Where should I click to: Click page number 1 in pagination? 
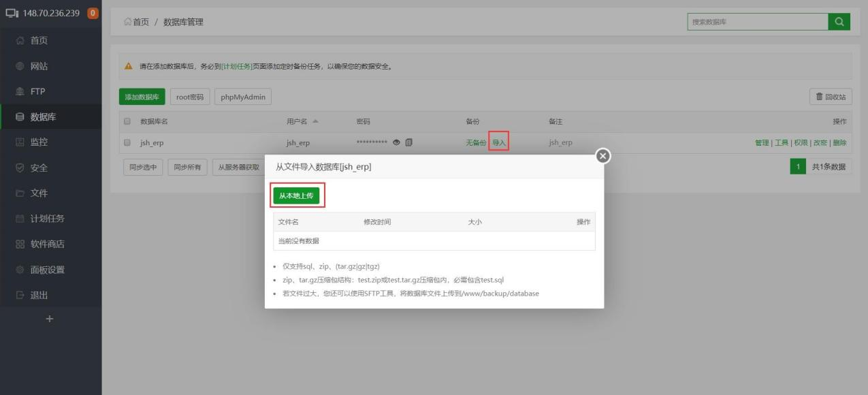pyautogui.click(x=798, y=168)
